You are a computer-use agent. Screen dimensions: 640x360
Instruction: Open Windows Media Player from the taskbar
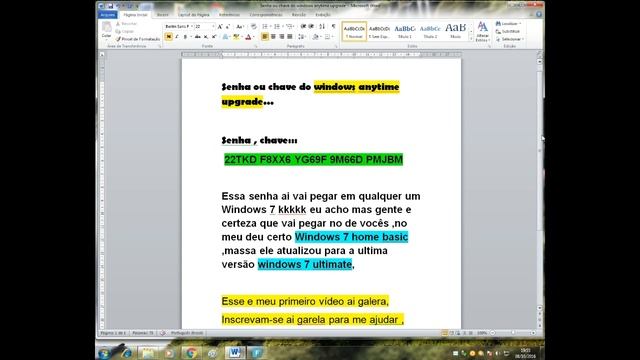point(169,352)
